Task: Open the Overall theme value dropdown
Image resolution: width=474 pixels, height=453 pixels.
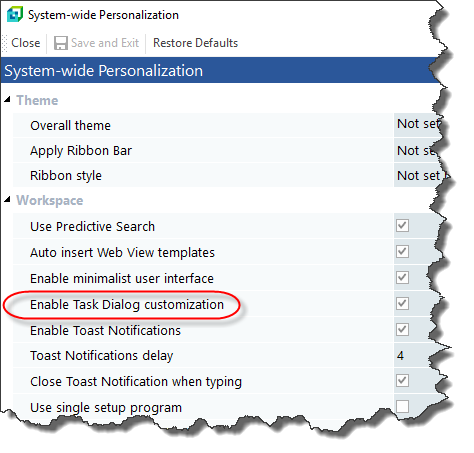Action: (419, 124)
